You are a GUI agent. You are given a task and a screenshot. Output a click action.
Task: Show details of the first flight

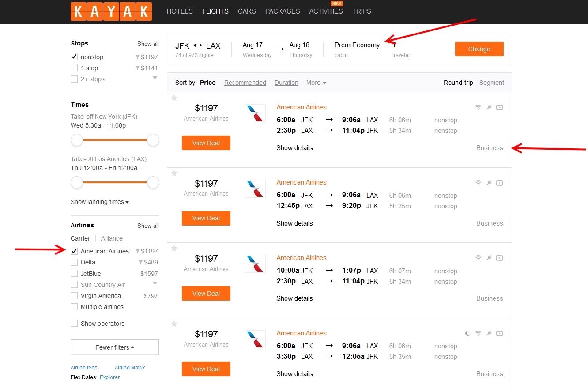point(294,148)
